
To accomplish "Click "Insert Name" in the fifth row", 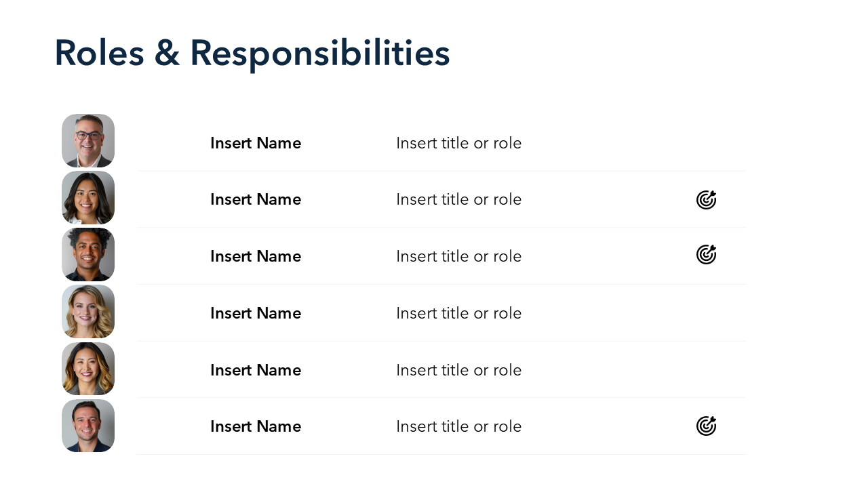I will point(256,371).
